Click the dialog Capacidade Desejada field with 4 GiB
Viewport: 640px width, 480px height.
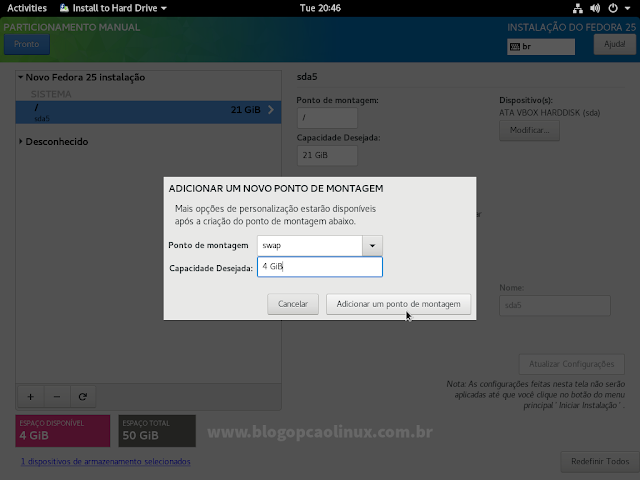click(320, 267)
